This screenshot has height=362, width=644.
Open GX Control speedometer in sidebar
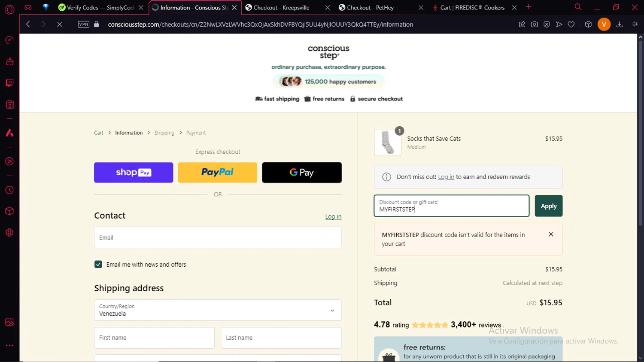[9, 40]
